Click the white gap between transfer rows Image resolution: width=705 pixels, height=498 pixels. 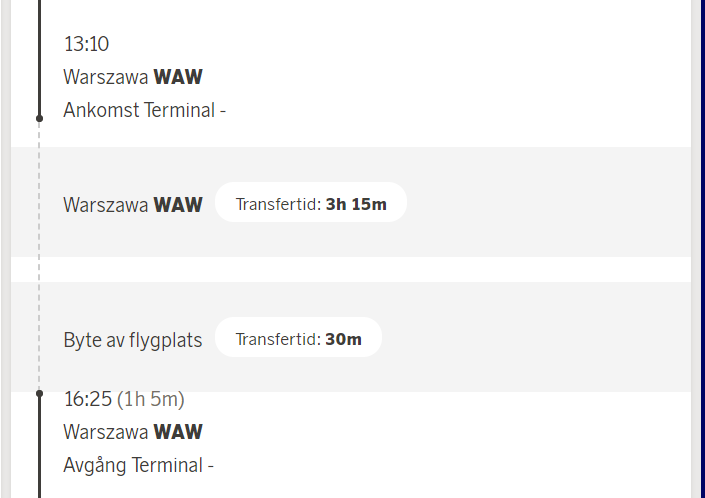pyautogui.click(x=350, y=269)
